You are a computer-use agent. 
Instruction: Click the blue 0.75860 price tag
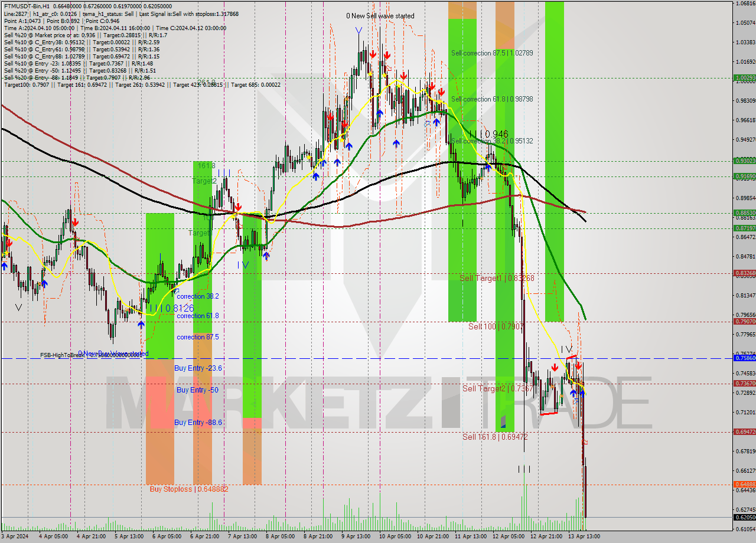click(744, 358)
